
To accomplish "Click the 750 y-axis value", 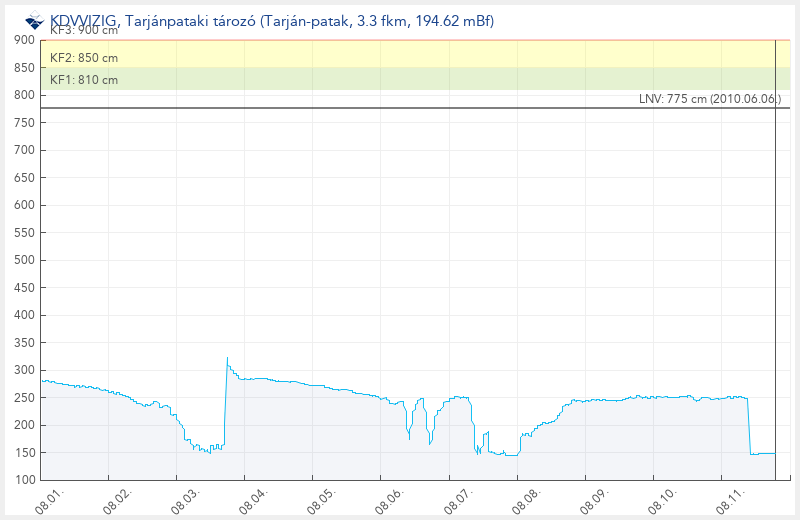I will (x=24, y=122).
